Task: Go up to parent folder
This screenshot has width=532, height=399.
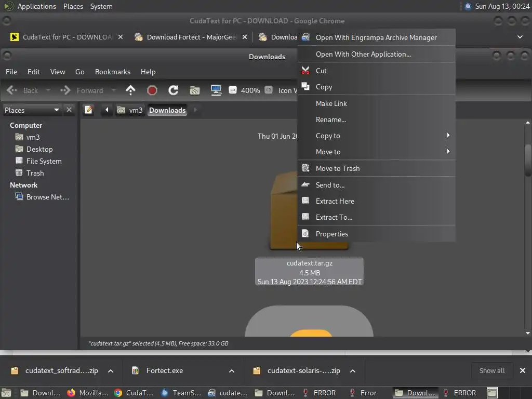Action: [130, 90]
